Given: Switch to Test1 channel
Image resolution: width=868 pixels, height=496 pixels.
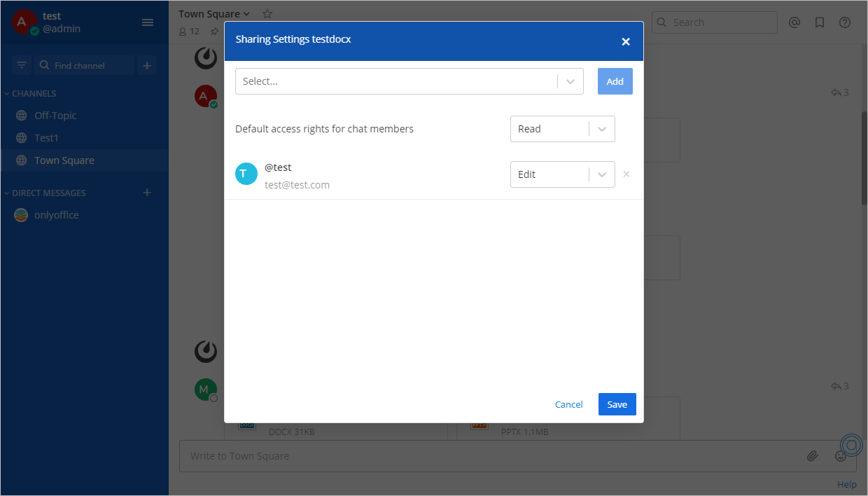Looking at the screenshot, I should (x=46, y=138).
